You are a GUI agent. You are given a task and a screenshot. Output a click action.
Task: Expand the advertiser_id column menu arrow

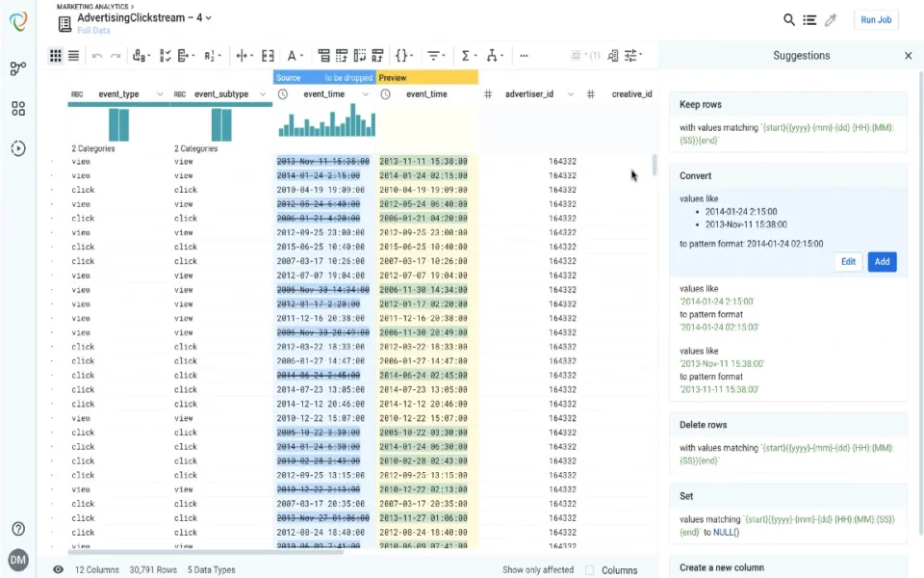pyautogui.click(x=571, y=94)
